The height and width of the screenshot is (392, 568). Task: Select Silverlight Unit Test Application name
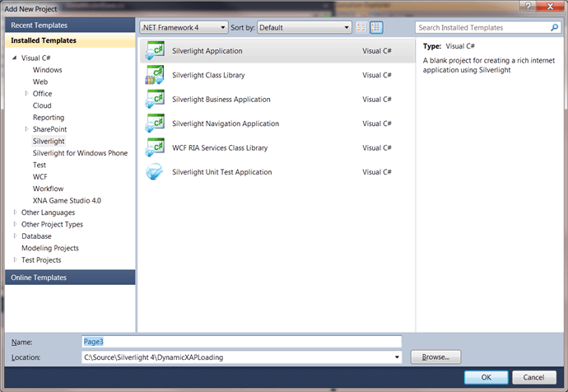[222, 172]
